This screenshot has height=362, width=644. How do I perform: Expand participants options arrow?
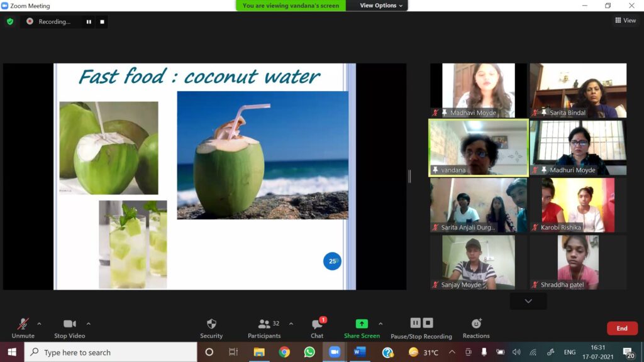pyautogui.click(x=291, y=324)
